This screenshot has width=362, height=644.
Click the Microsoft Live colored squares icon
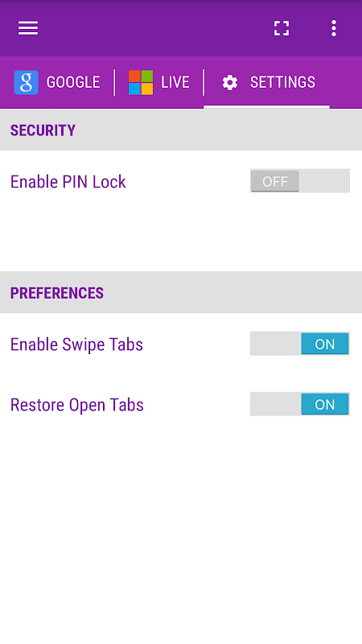141,82
